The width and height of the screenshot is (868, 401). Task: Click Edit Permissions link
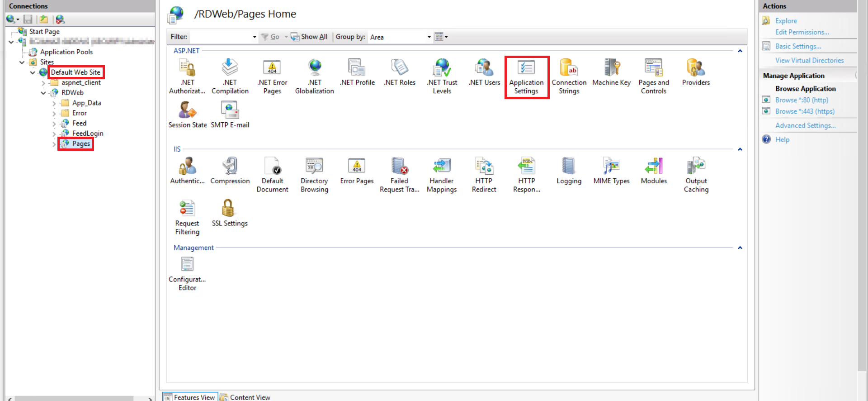[x=802, y=32]
